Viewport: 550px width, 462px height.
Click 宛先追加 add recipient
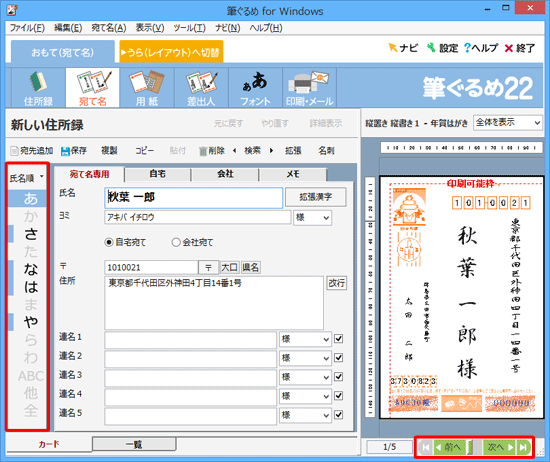(32, 151)
